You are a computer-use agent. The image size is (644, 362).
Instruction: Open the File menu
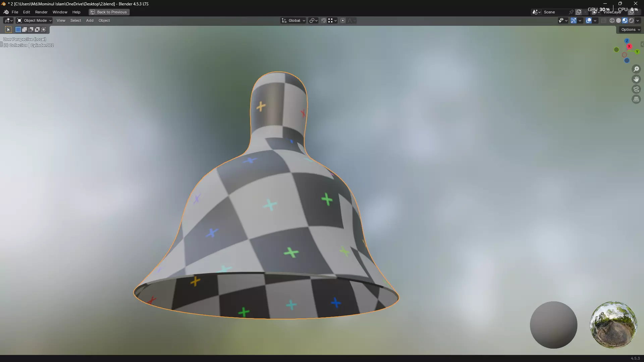pyautogui.click(x=15, y=12)
